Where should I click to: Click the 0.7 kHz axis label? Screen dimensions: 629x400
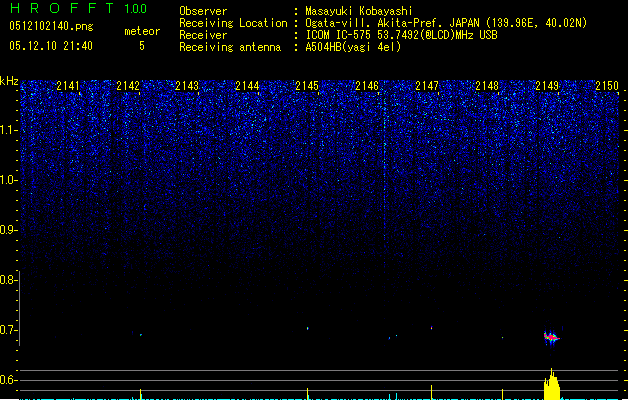8,330
